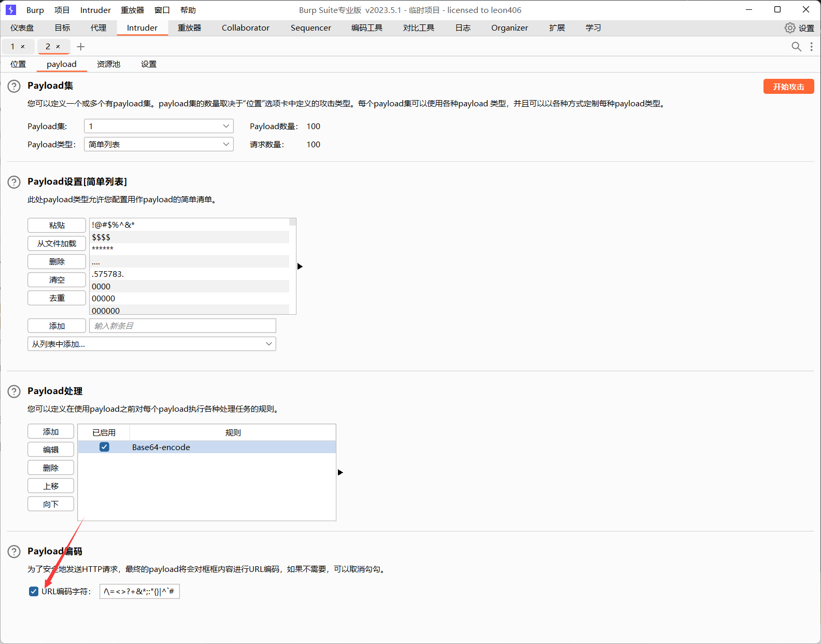Click the 从文件加载 button
The width and height of the screenshot is (821, 644).
(56, 244)
